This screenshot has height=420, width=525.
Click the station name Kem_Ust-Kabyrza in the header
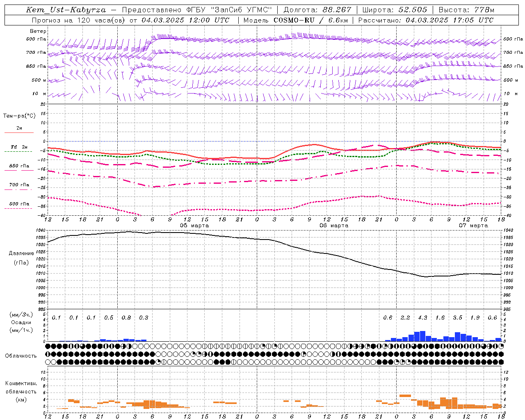pyautogui.click(x=66, y=10)
